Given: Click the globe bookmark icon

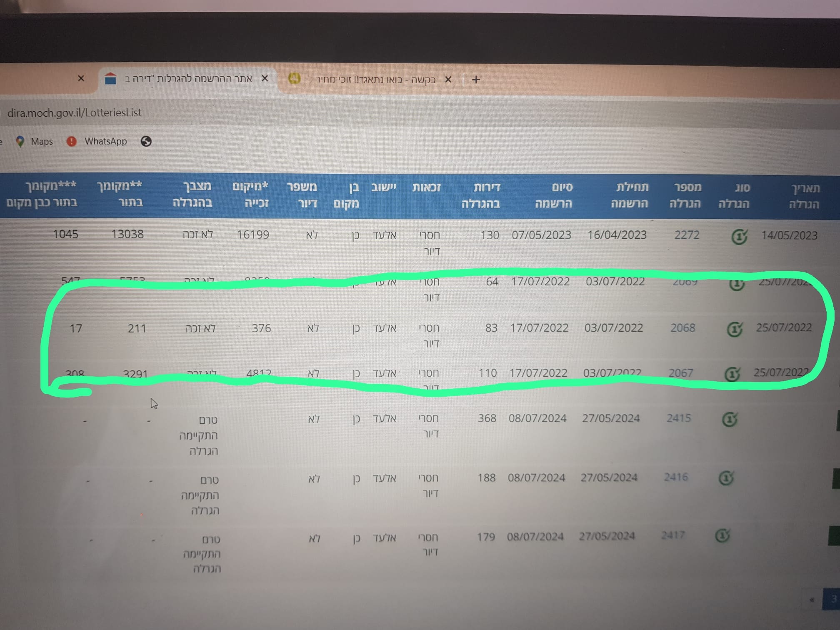Looking at the screenshot, I should 146,142.
